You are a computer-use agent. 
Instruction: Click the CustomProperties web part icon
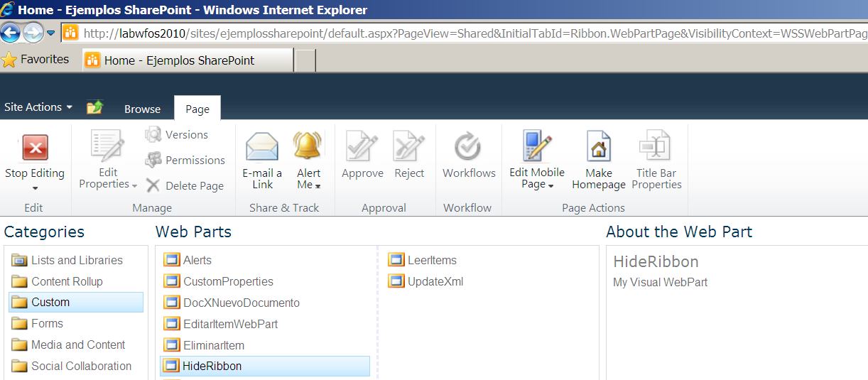[x=172, y=281]
